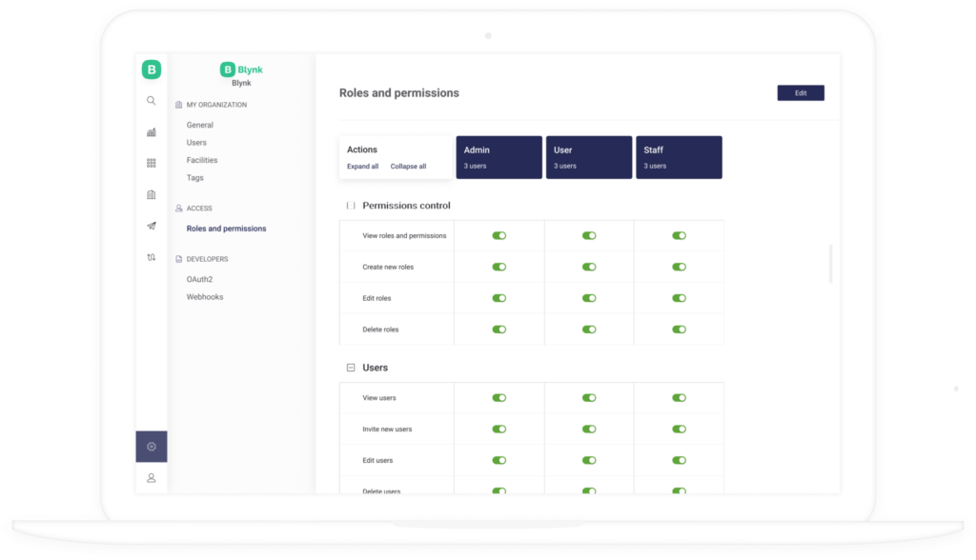Image resolution: width=976 pixels, height=560 pixels.
Task: Click Collapse all under Actions
Action: pos(409,166)
